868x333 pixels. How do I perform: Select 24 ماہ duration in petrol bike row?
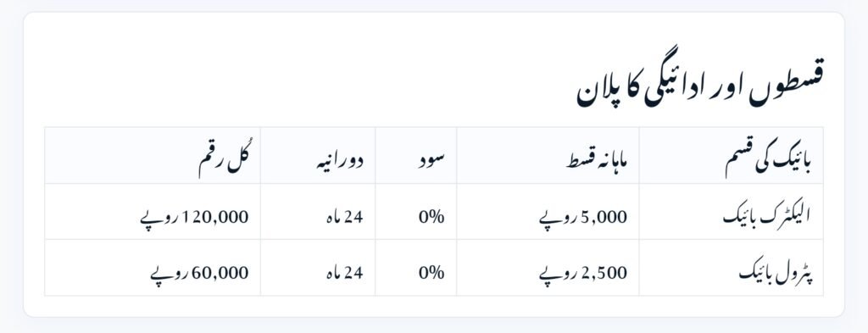(344, 273)
